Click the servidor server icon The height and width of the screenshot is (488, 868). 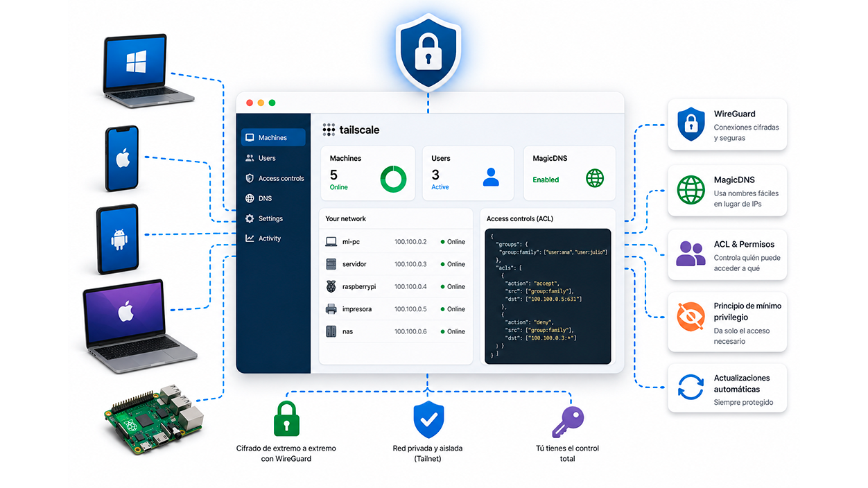(x=331, y=264)
